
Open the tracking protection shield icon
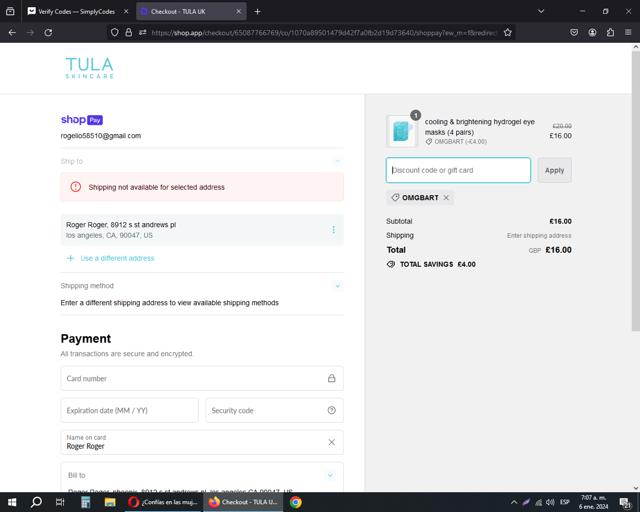tap(115, 33)
